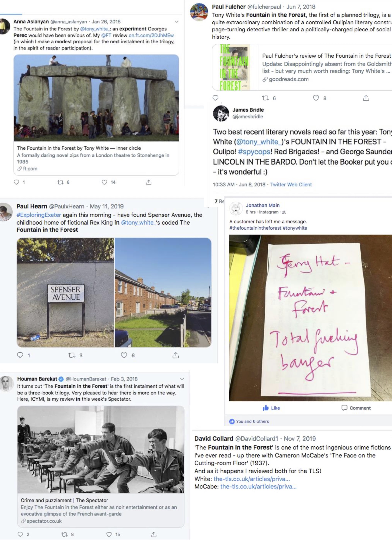Open the #ExploringExeter hashtag link
Image resolution: width=392 pixels, height=543 pixels.
pyautogui.click(x=39, y=215)
